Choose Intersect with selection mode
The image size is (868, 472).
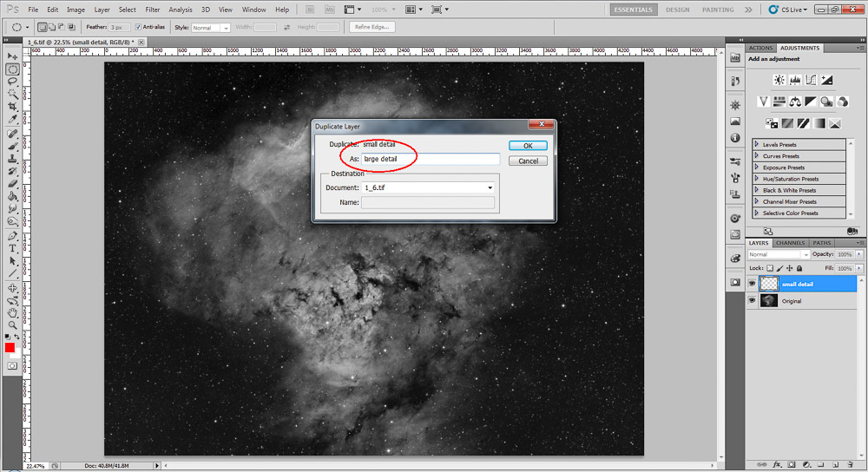71,27
